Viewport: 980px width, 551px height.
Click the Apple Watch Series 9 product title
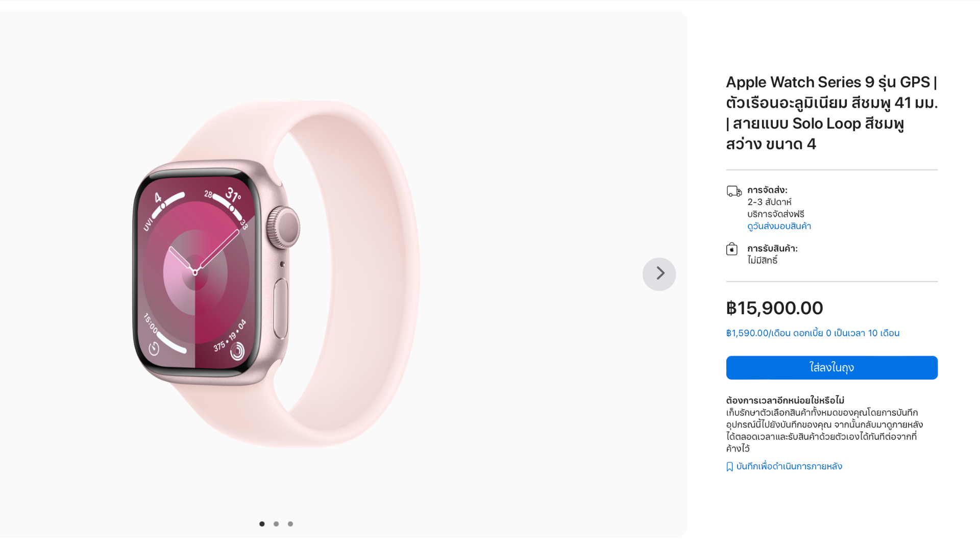pos(832,113)
